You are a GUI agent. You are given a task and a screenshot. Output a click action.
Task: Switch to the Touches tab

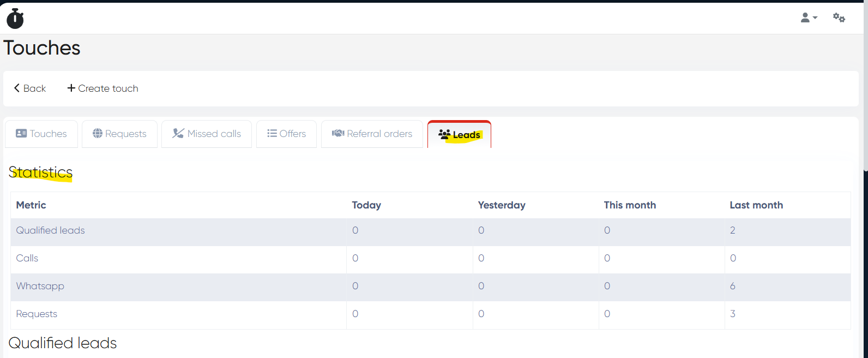(41, 134)
